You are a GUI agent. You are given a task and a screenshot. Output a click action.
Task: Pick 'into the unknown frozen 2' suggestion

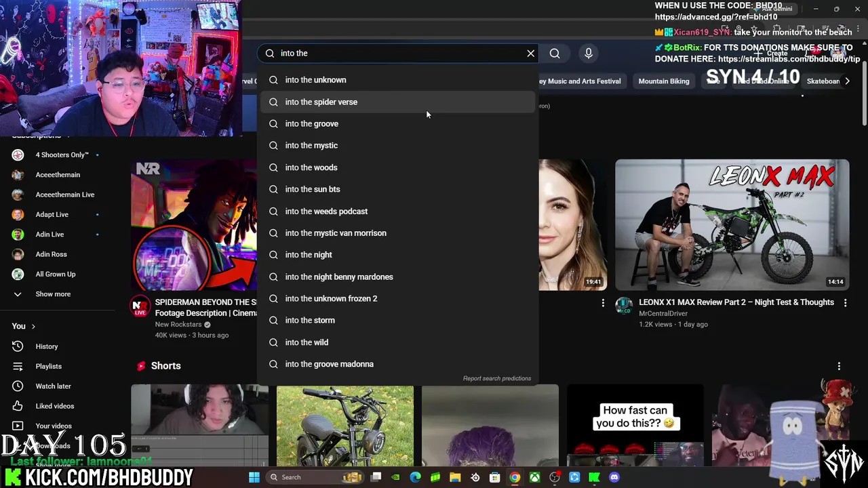point(398,298)
